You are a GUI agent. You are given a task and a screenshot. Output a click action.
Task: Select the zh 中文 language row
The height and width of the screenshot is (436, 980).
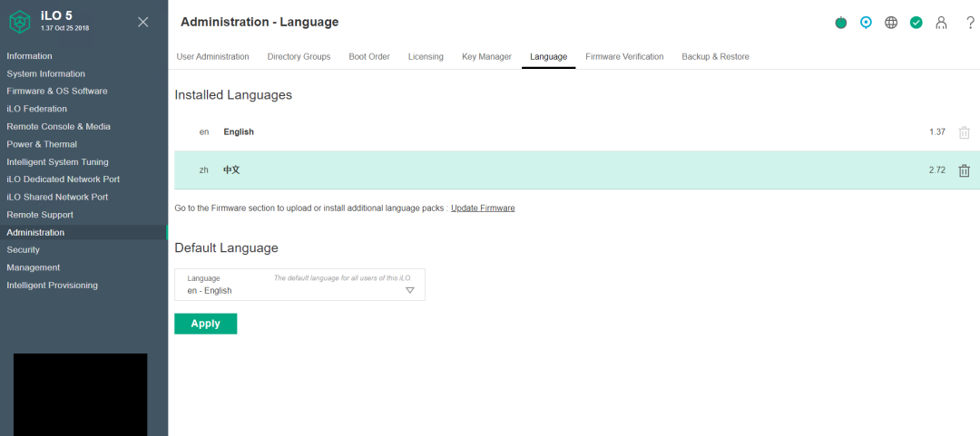pyautogui.click(x=577, y=170)
